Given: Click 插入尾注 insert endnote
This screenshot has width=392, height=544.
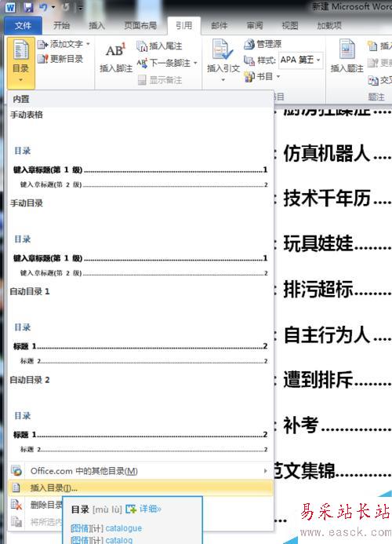Looking at the screenshot, I should point(159,46).
